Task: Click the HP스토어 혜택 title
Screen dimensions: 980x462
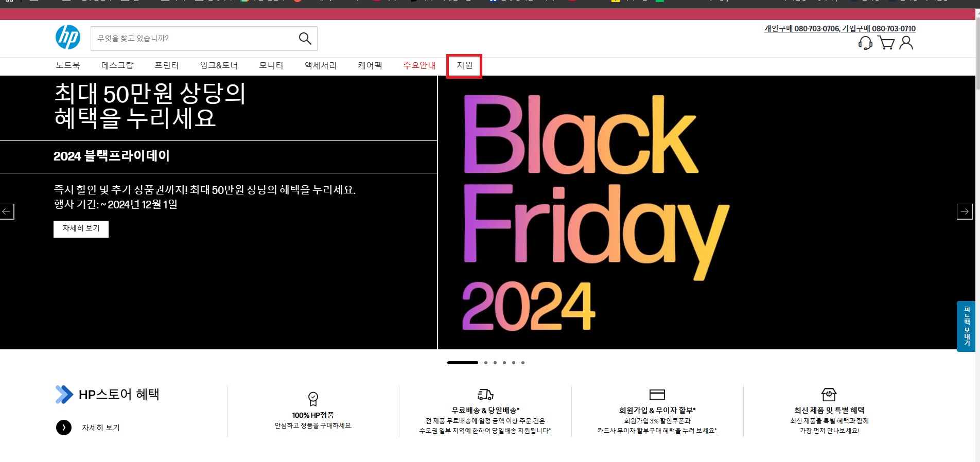Action: pyautogui.click(x=119, y=395)
